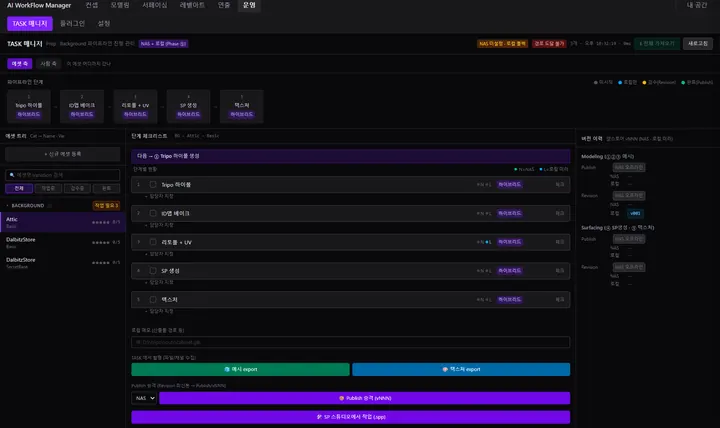The width and height of the screenshot is (720, 428).
Task: Check the ID맵 베이크 step checkbox
Action: click(x=153, y=214)
